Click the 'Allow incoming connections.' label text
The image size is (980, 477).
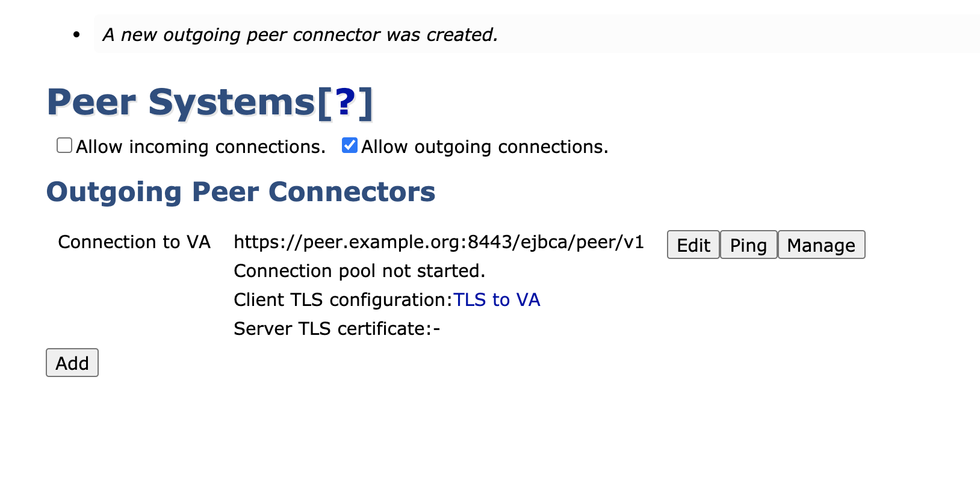(x=200, y=147)
